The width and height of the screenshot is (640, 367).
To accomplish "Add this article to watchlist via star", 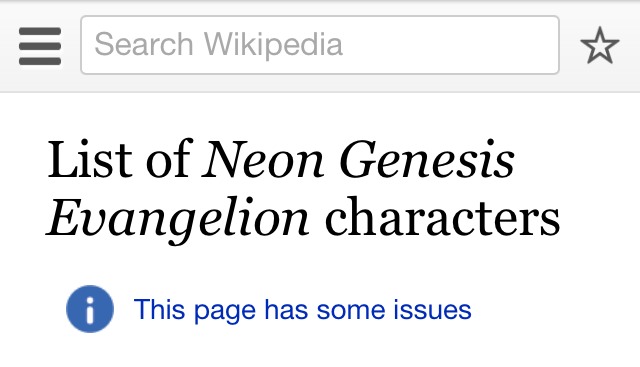I will [600, 45].
